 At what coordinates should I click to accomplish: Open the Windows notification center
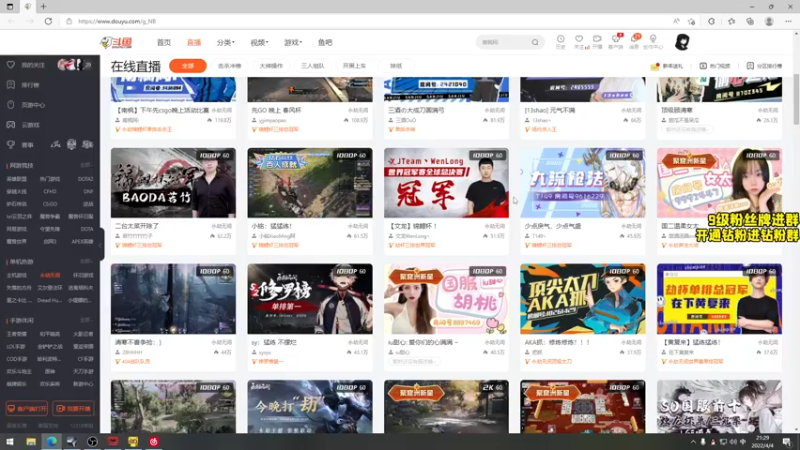[x=787, y=442]
